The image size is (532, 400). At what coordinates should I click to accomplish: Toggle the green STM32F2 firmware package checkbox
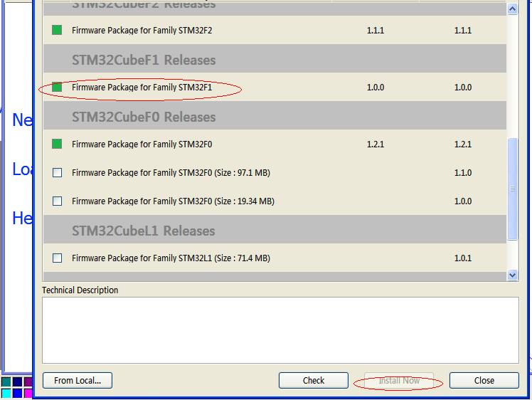tap(57, 30)
